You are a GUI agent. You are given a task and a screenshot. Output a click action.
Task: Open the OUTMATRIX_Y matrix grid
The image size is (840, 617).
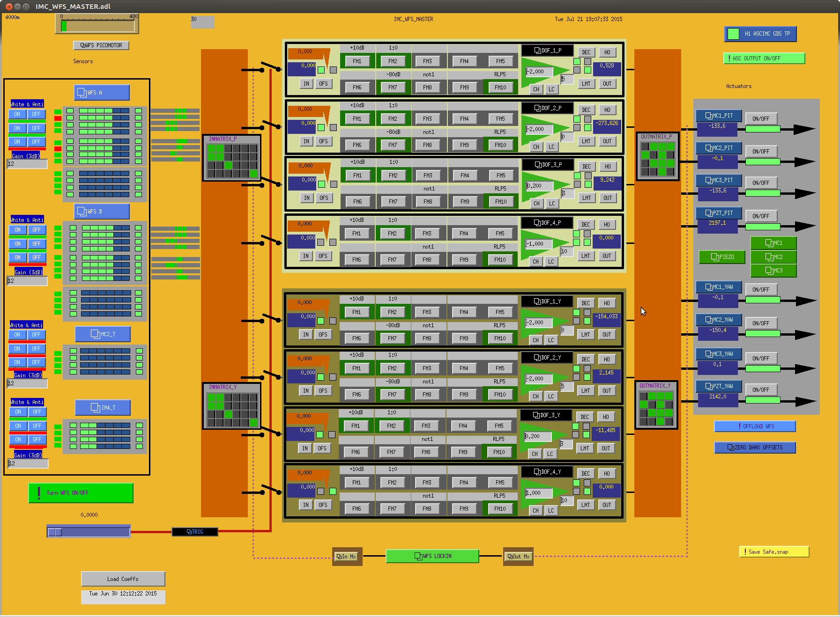[656, 405]
